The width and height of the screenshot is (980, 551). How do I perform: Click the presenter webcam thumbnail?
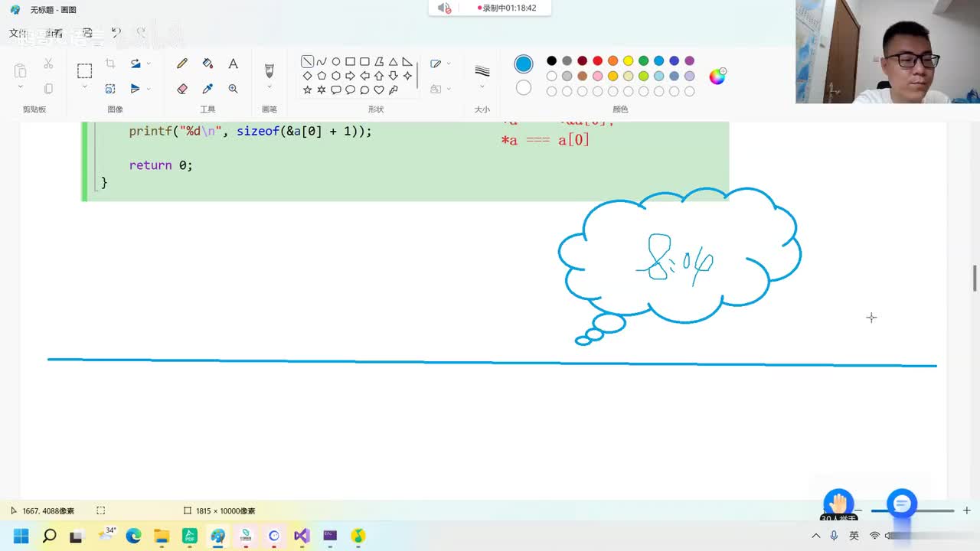[x=887, y=51]
